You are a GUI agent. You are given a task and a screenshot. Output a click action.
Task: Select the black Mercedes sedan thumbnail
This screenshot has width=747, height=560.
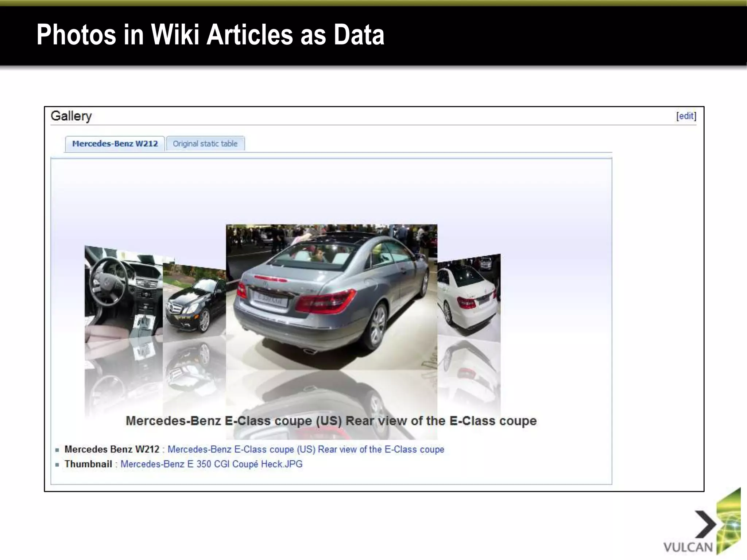click(194, 301)
